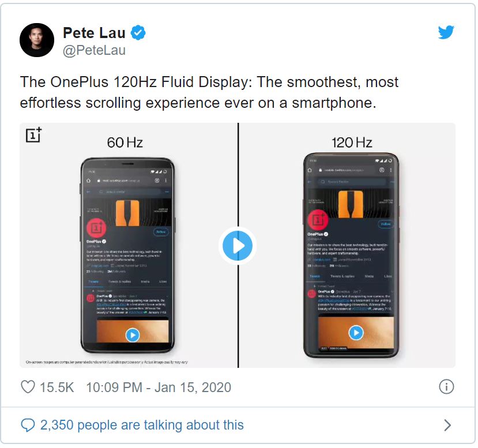This screenshot has width=478, height=448.
Task: Open the 10:09 PM - Jan 15, 2020 timestamp
Action: point(159,387)
